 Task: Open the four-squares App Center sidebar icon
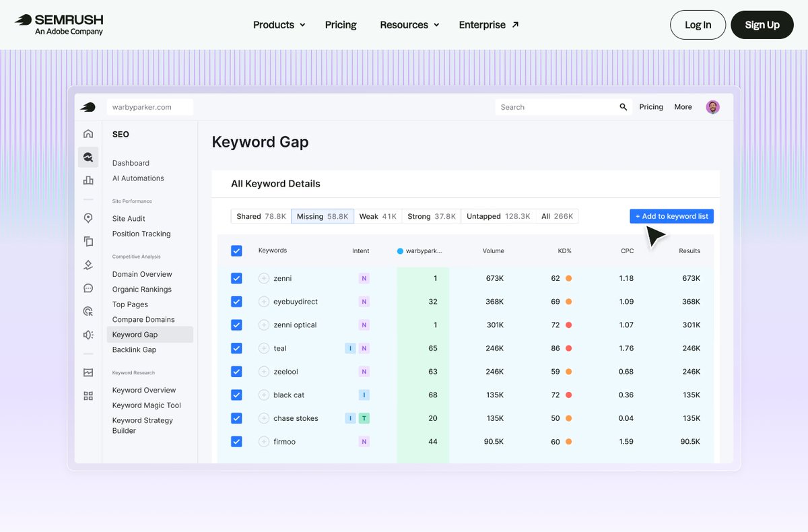point(88,396)
